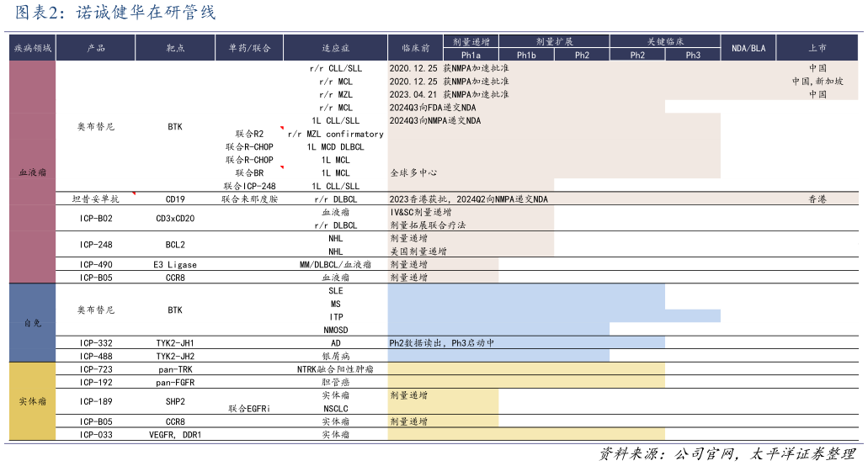The image size is (868, 466).
Task: Click the 中国,新加坡 market cell
Action: pos(817,82)
